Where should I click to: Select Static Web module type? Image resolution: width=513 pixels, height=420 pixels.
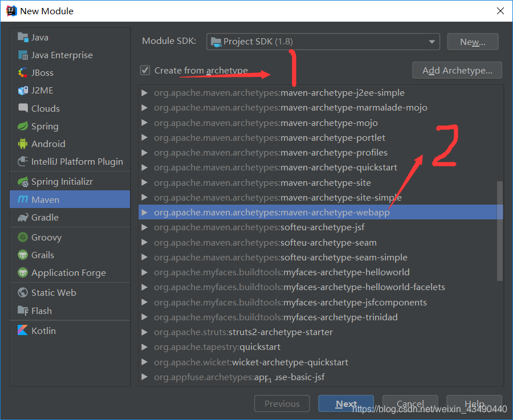click(70, 292)
